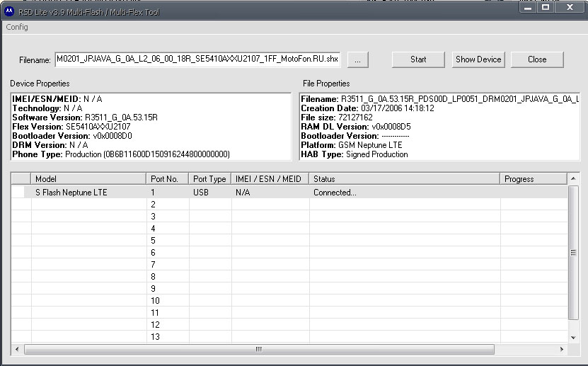Maximize the RSD Lite window
Image resolution: width=588 pixels, height=366 pixels.
pos(546,8)
